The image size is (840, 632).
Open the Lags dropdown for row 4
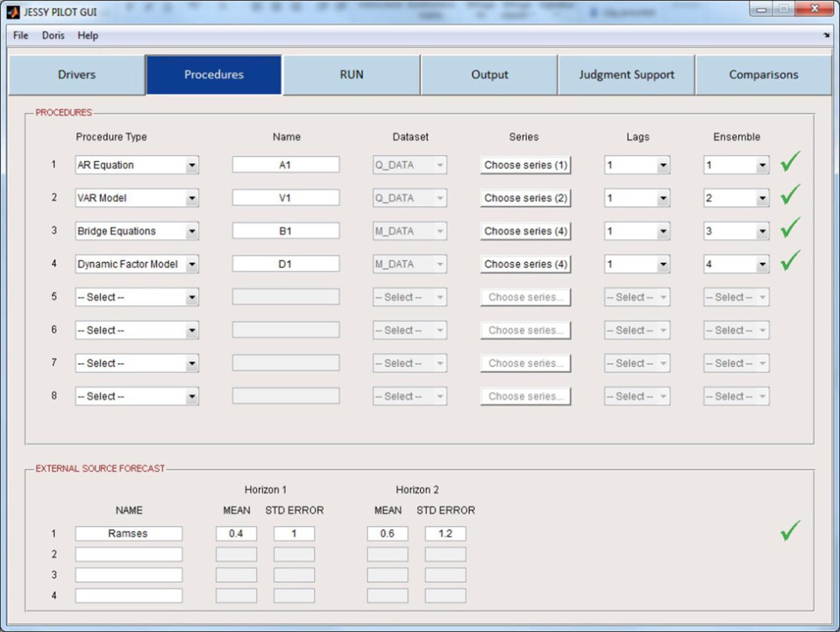pos(637,264)
